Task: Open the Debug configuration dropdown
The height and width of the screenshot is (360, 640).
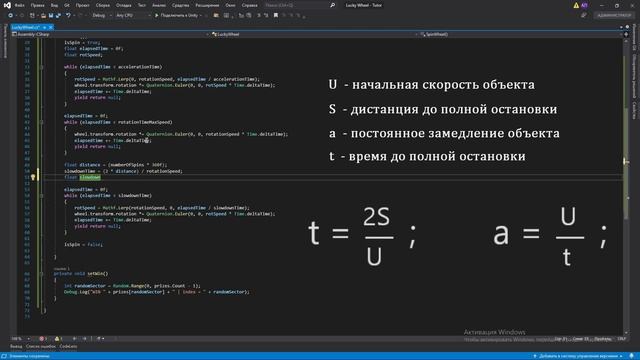Action: click(102, 16)
